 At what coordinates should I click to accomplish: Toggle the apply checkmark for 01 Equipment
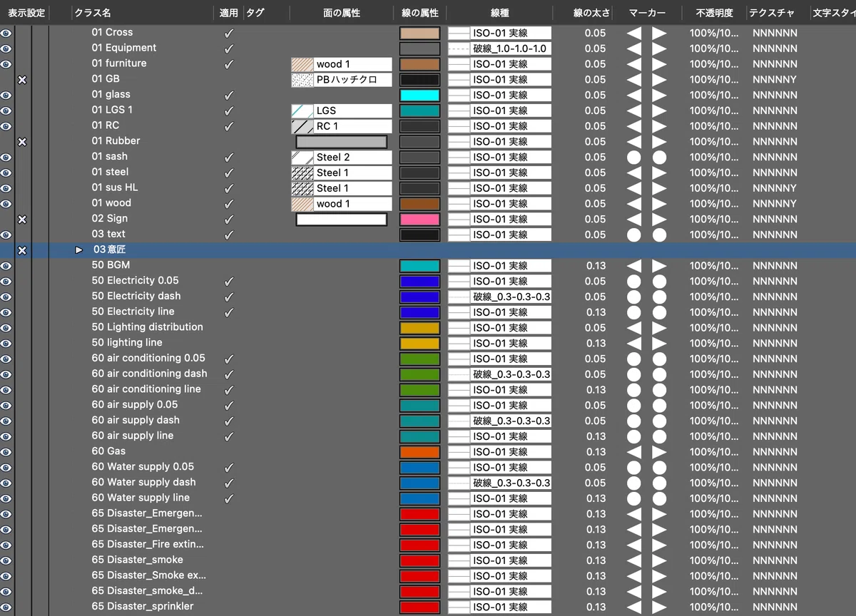(229, 48)
